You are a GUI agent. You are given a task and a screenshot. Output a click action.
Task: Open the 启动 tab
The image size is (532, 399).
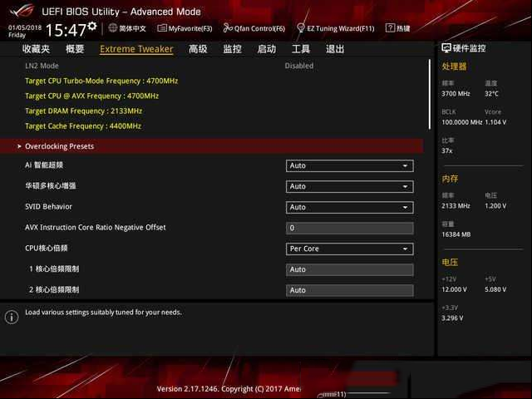[x=266, y=49]
